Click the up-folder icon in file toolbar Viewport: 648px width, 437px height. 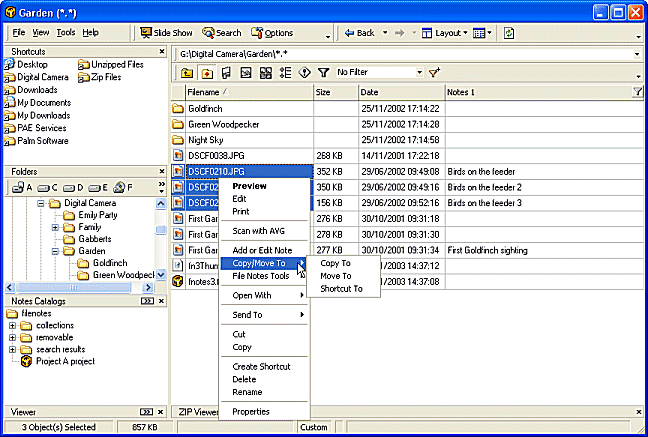tap(187, 73)
